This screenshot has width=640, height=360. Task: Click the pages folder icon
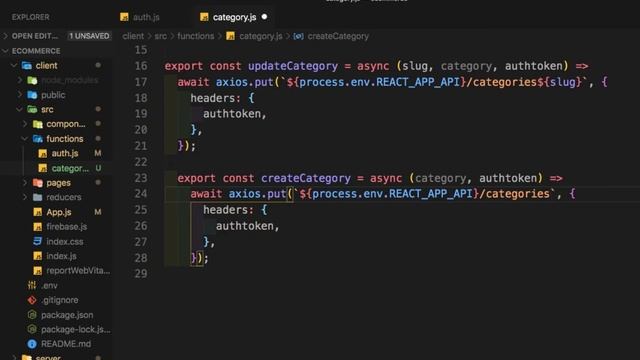[x=38, y=182]
